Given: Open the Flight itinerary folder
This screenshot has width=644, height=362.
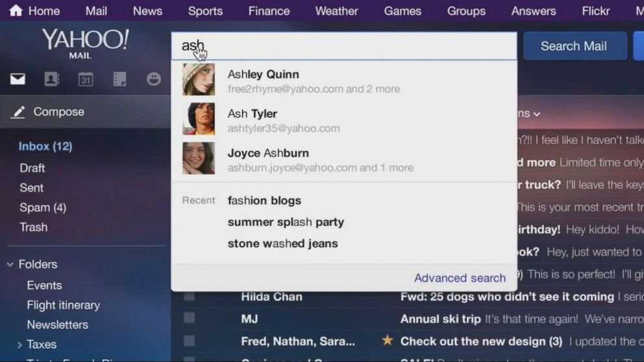Looking at the screenshot, I should [63, 305].
